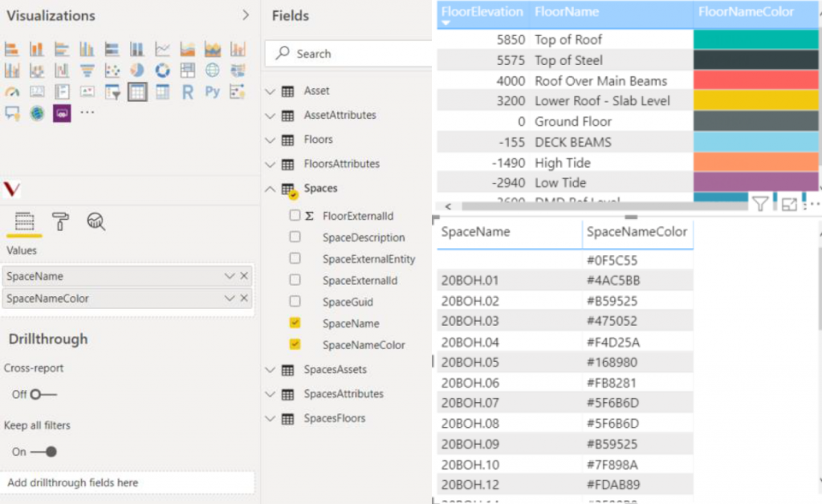Expand the FloorsAttributes table
The height and width of the screenshot is (504, 822).
pyautogui.click(x=270, y=165)
